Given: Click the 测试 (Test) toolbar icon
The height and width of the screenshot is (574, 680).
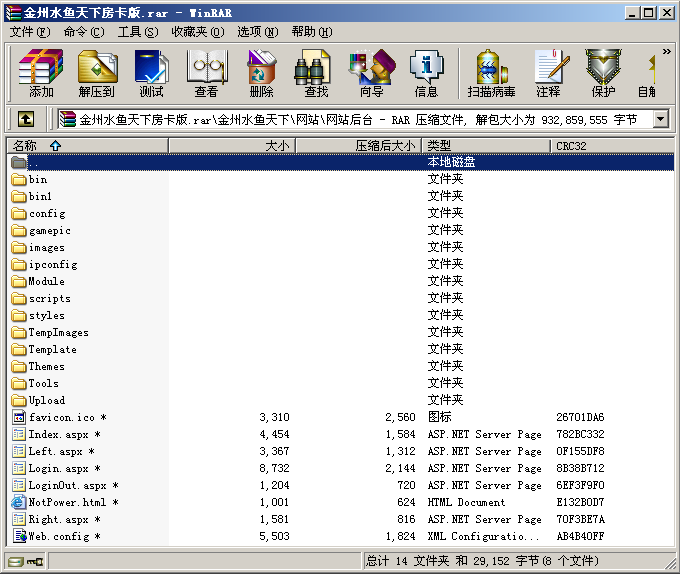Looking at the screenshot, I should pos(151,73).
